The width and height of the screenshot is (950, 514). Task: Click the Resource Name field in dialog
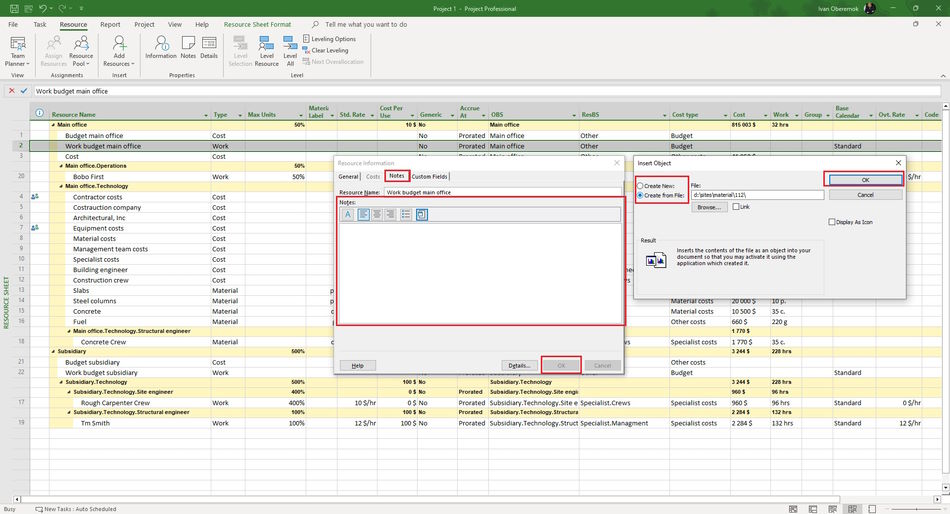click(503, 192)
